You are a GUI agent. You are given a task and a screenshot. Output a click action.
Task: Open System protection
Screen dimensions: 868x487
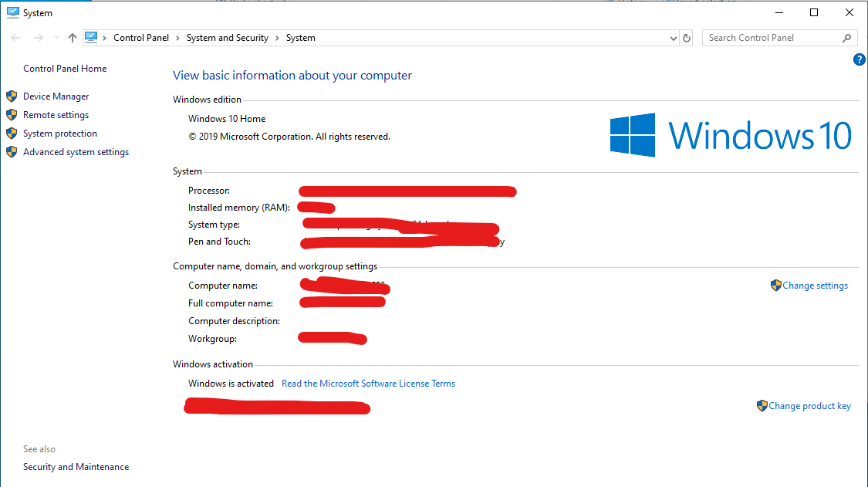click(x=59, y=134)
